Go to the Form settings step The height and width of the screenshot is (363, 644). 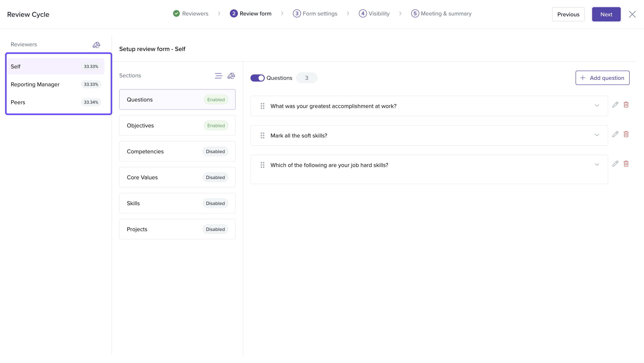315,13
